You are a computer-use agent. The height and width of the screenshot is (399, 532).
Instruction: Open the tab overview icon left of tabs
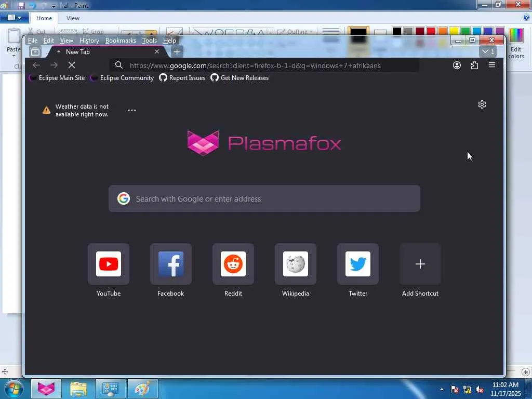coord(35,51)
